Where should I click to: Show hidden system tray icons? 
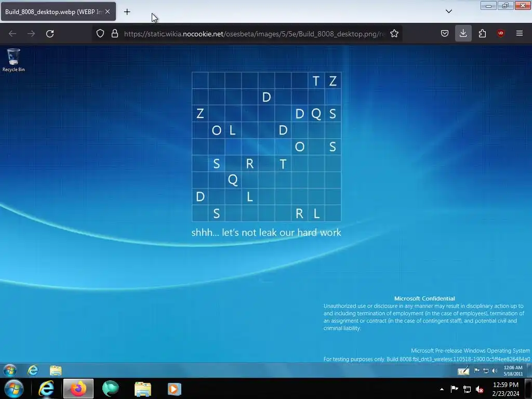click(x=442, y=389)
